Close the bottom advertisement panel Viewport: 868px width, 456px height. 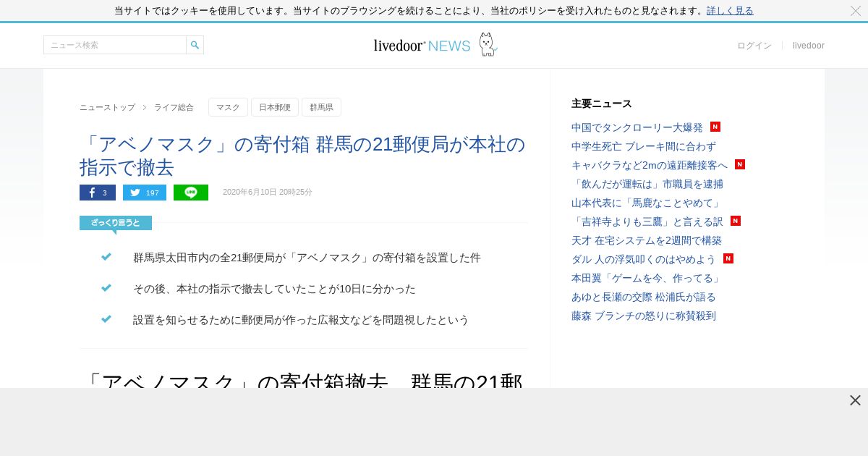coord(855,400)
